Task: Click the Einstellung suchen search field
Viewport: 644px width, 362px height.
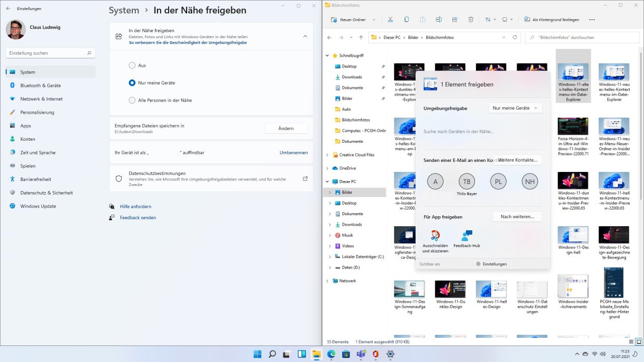Action: tap(50, 53)
